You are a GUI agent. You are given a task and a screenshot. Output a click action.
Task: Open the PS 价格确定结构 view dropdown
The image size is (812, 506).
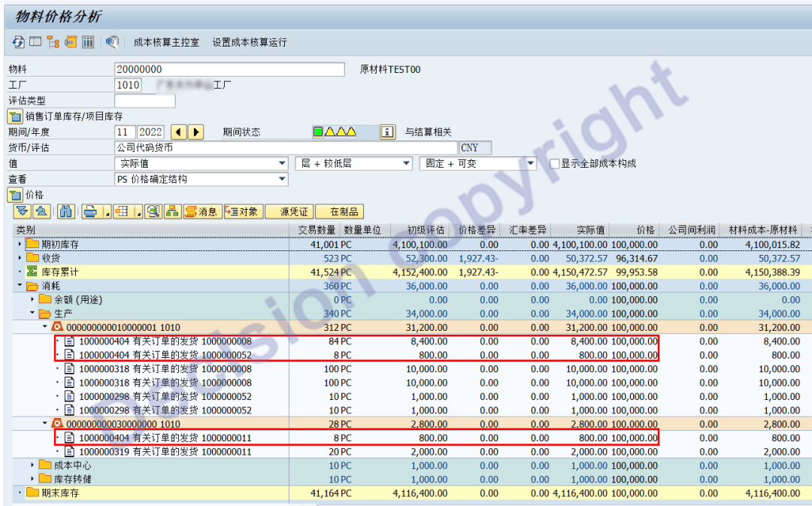pyautogui.click(x=282, y=179)
